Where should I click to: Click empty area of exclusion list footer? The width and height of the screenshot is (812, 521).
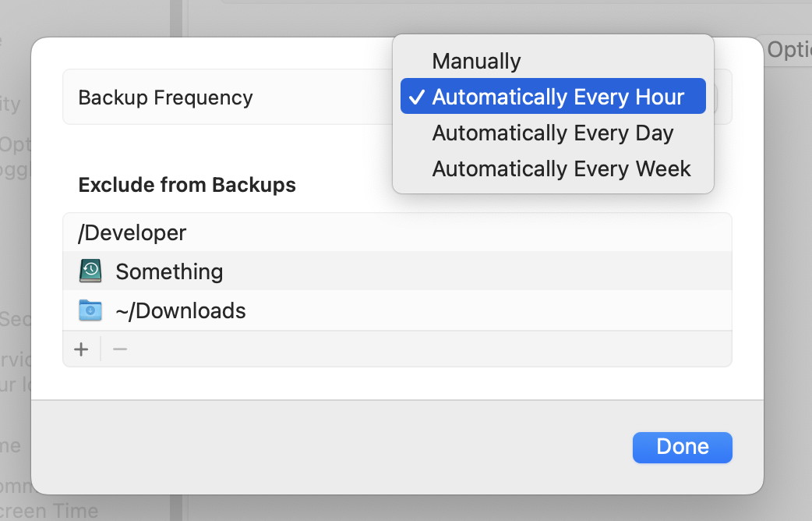coord(421,349)
